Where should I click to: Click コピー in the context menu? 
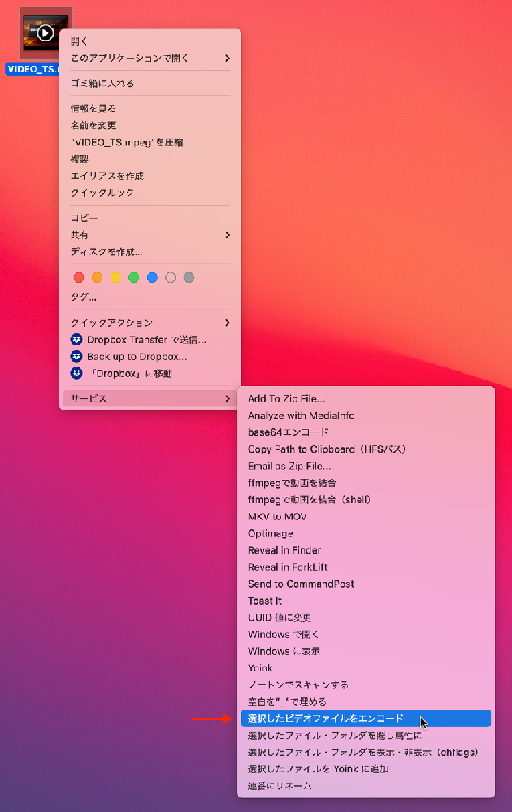(150, 218)
